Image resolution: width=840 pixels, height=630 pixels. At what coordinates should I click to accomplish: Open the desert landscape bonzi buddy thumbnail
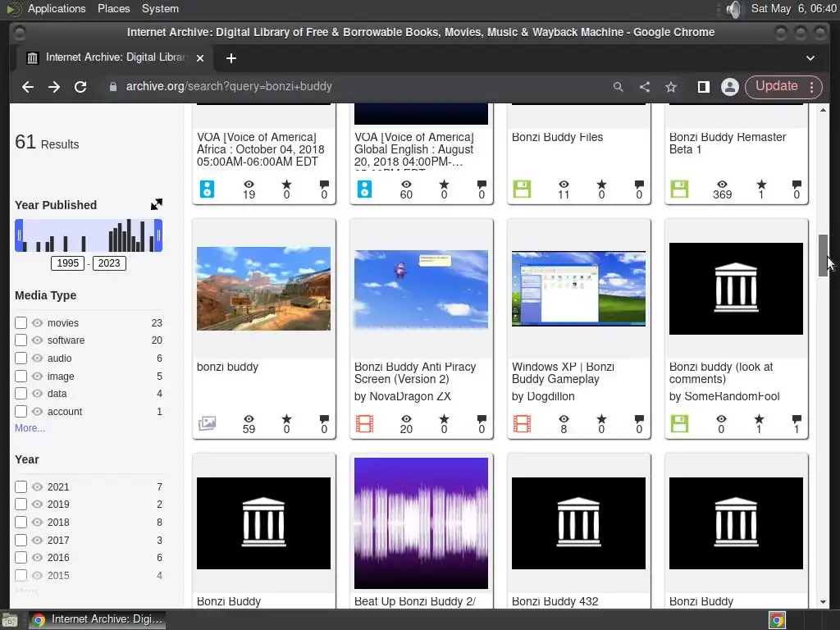pos(263,288)
